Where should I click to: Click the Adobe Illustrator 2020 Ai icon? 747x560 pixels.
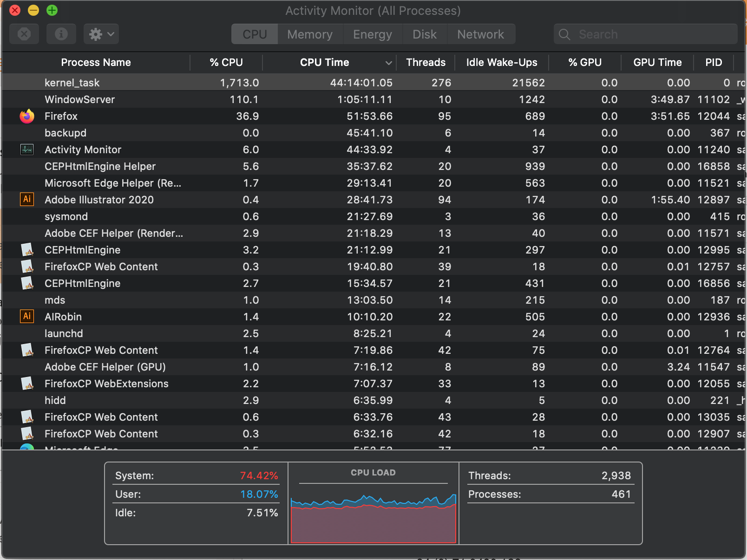(27, 199)
